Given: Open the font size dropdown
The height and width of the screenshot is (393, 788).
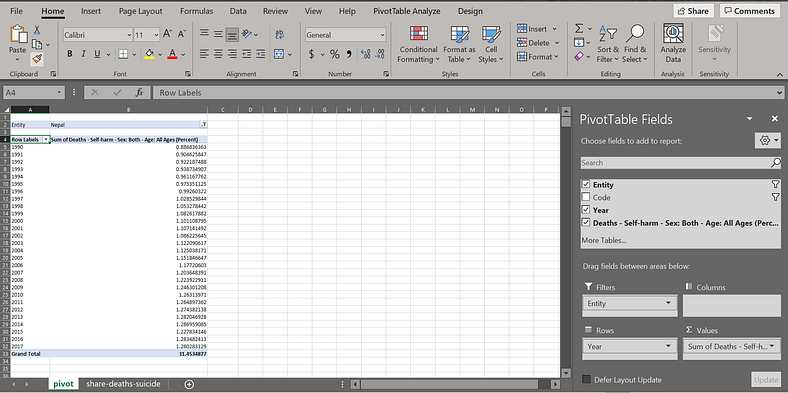Looking at the screenshot, I should tap(156, 35).
